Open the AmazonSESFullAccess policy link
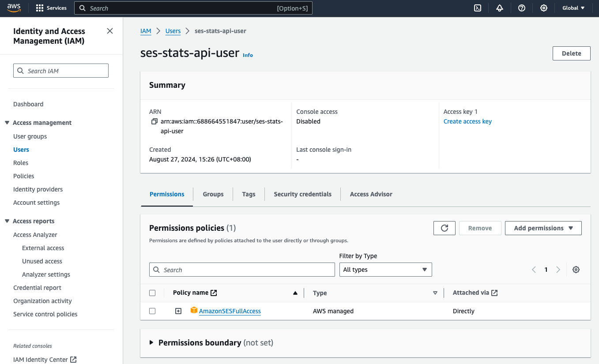The image size is (599, 364). [x=230, y=311]
